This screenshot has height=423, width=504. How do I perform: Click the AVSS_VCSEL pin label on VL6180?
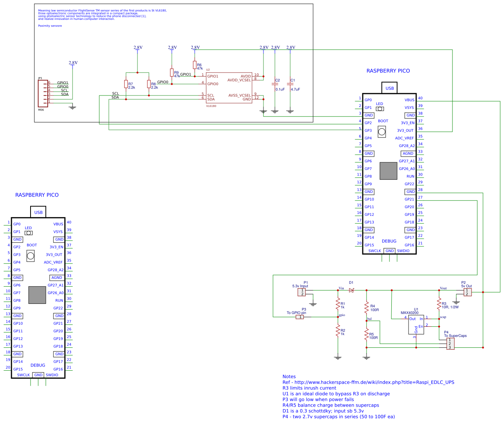coord(239,95)
